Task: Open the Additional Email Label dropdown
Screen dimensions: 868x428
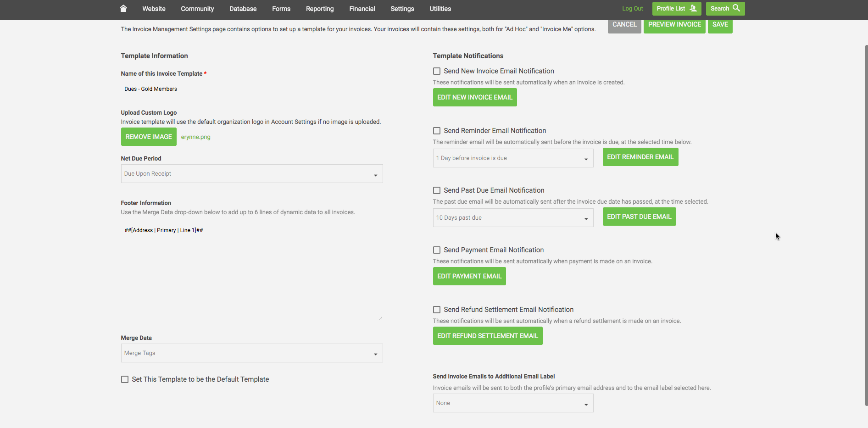Action: [x=513, y=403]
